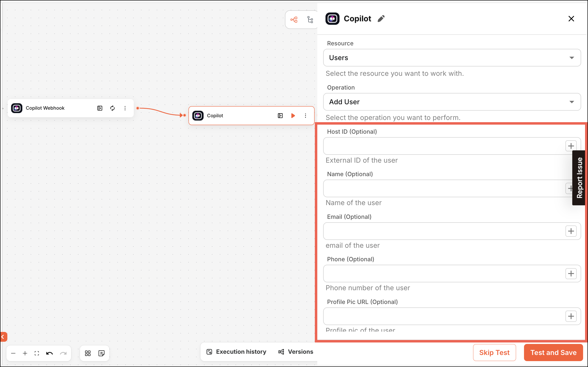Refresh the Copilot Webhook node
Screen dimensions: 588x367
(x=113, y=108)
